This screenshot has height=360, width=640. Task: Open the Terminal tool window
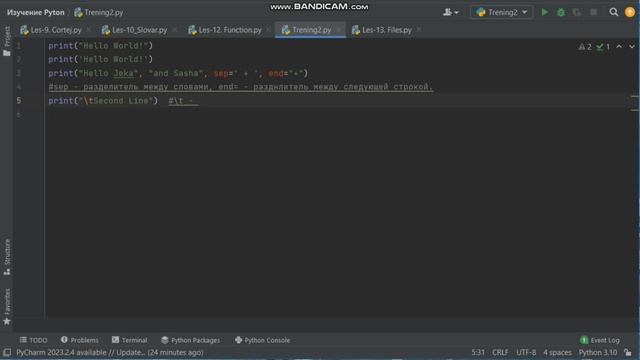coord(129,340)
